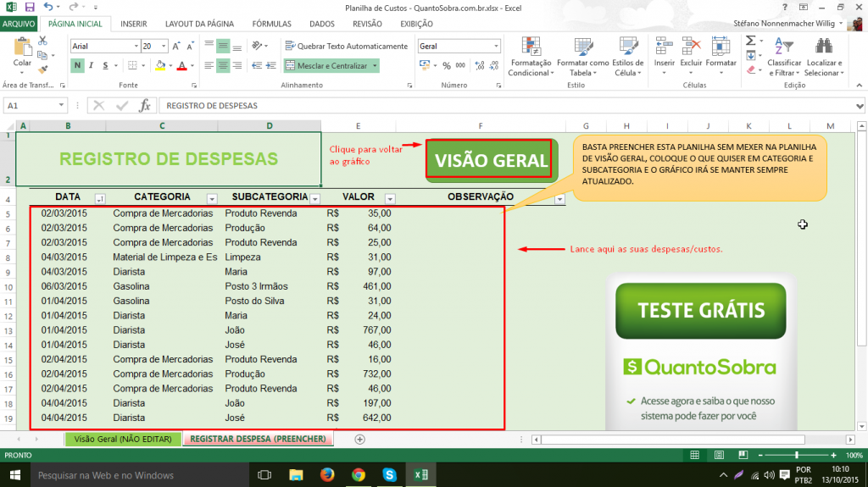Open the number format Geral dropdown
The image size is (868, 487).
click(x=496, y=46)
